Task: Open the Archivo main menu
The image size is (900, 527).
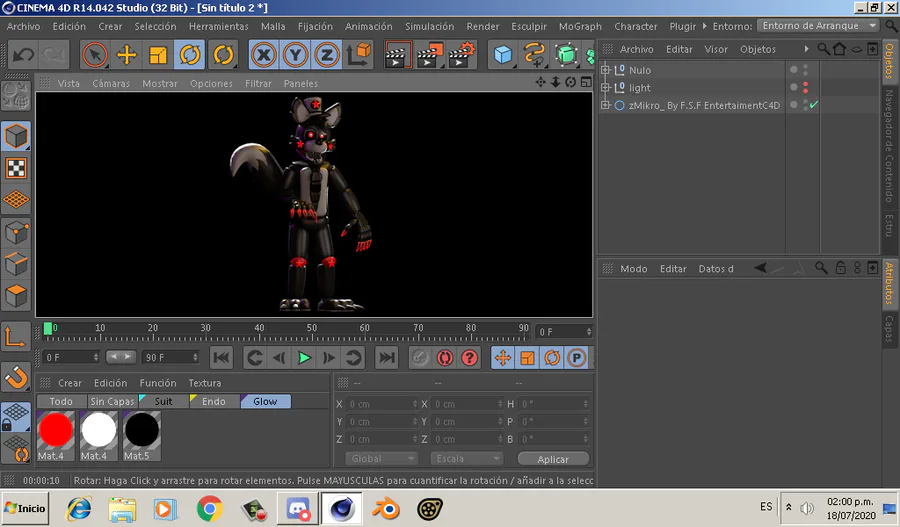Action: coord(24,26)
